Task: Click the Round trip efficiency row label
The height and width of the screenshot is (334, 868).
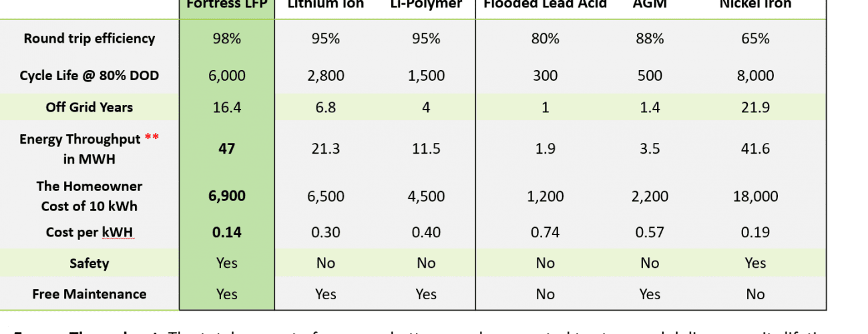Action: coord(89,39)
